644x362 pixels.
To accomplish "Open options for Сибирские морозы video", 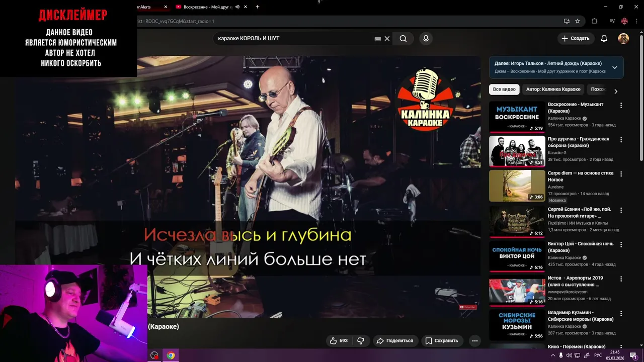I will click(x=621, y=313).
